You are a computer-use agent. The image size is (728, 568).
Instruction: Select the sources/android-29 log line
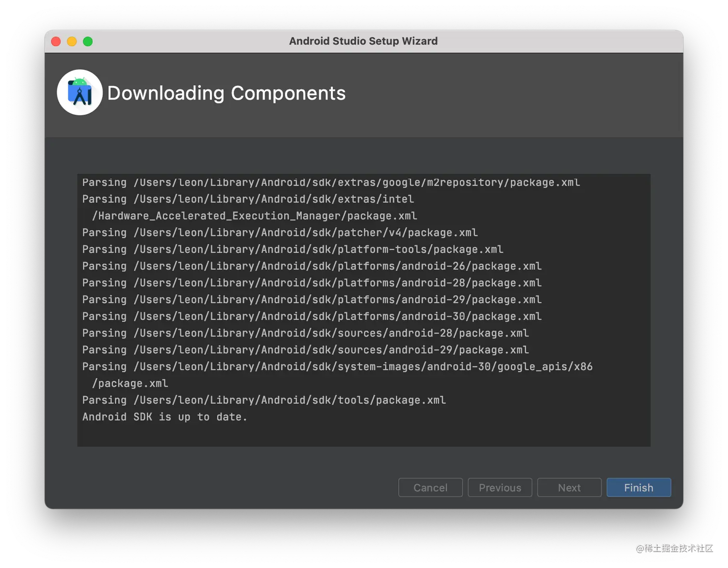click(x=305, y=350)
